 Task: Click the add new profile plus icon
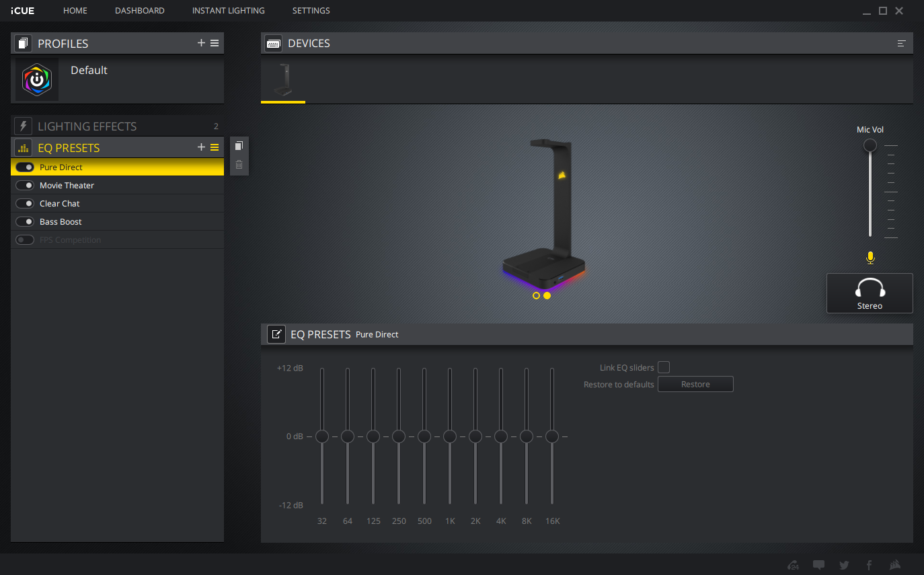pyautogui.click(x=201, y=43)
